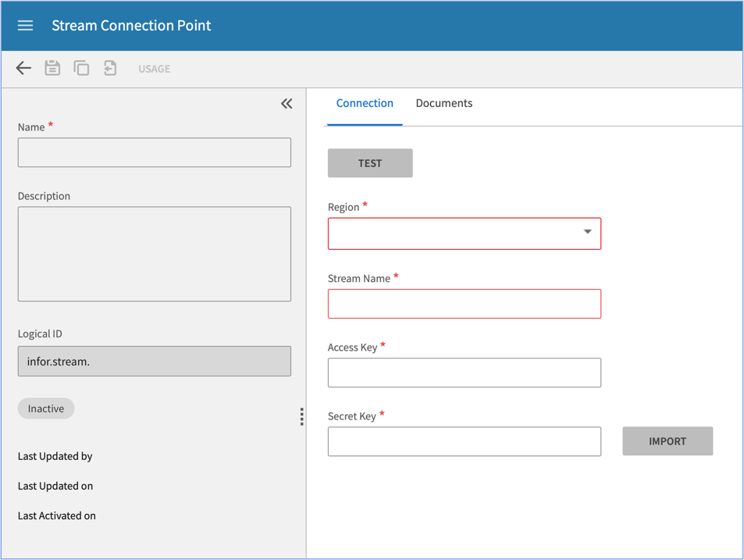Viewport: 744px width, 560px height.
Task: Select the Logical ID field
Action: point(155,362)
